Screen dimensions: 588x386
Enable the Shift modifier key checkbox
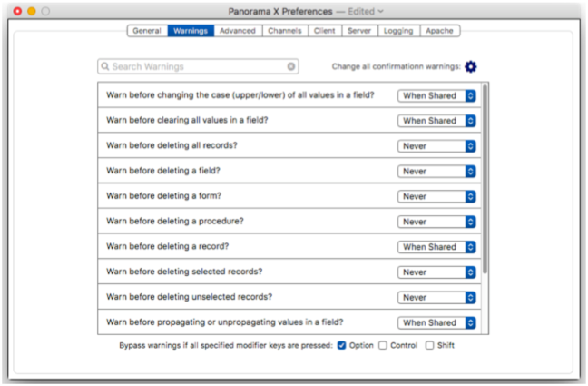point(429,345)
